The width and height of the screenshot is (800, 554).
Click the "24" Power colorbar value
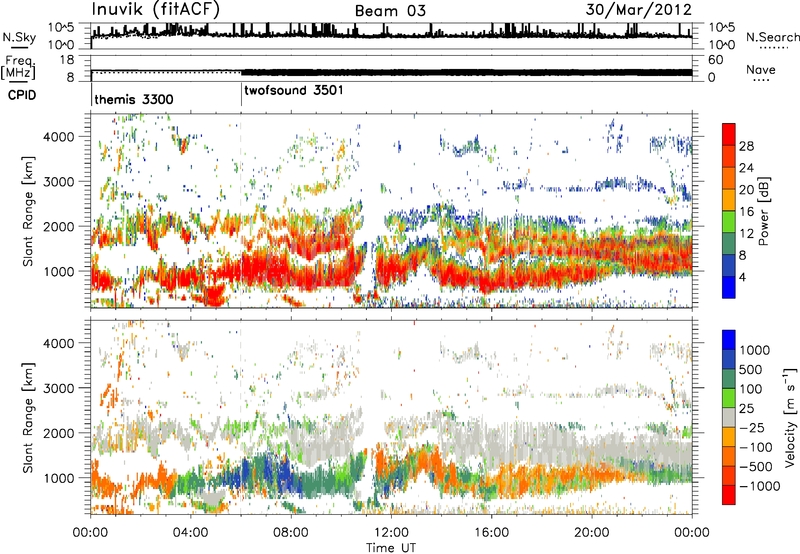point(746,168)
